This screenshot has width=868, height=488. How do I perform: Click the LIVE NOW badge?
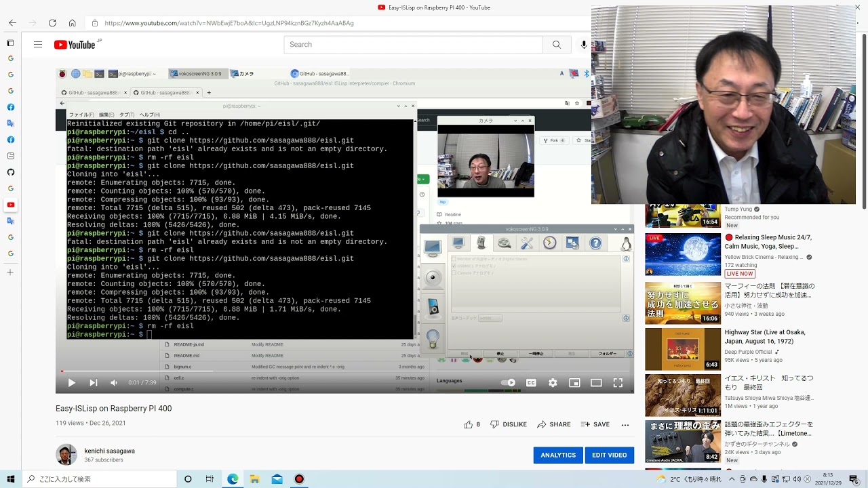740,274
